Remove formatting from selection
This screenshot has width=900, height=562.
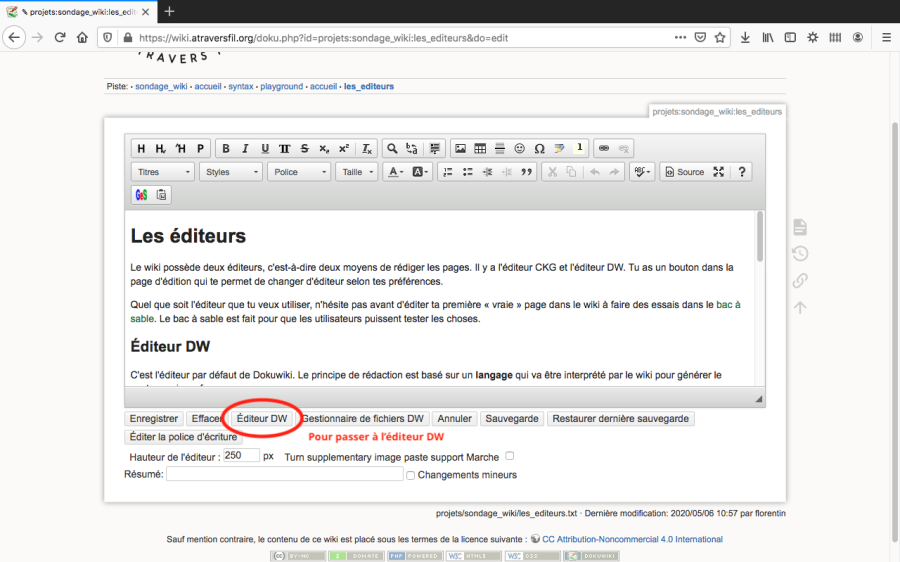tap(367, 149)
